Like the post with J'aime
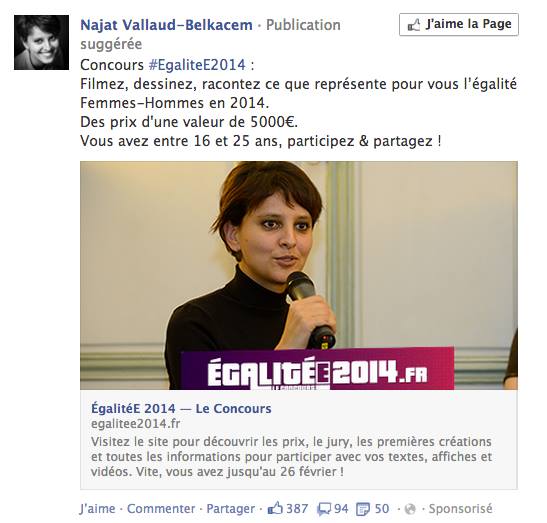547x523 pixels. (97, 508)
